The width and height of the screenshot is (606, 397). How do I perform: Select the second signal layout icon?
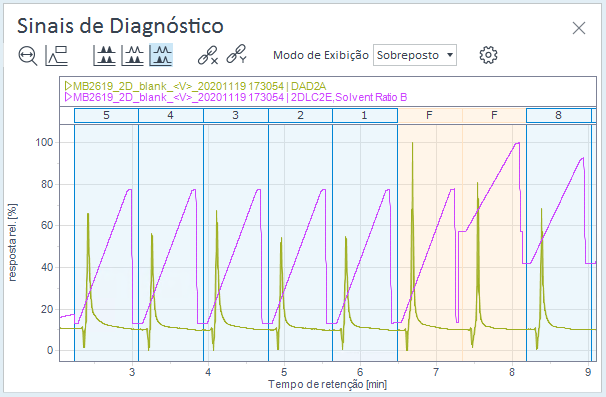pos(133,55)
